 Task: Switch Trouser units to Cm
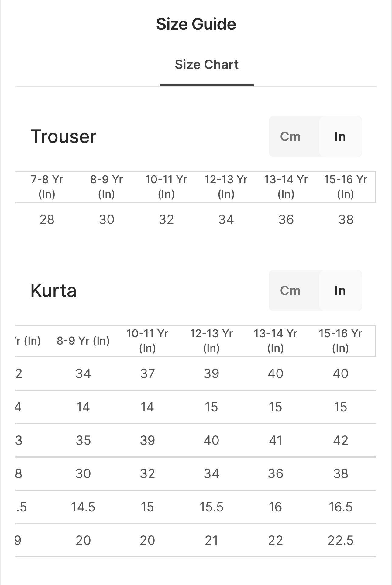290,136
